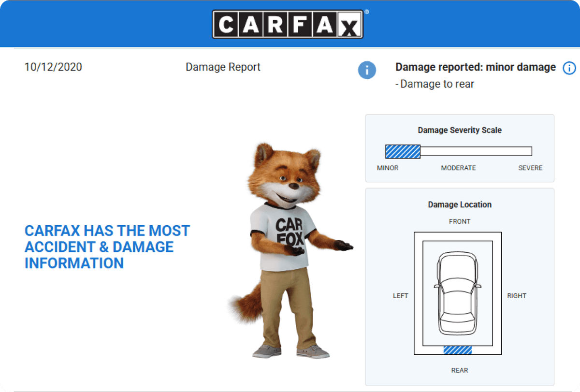
Task: Click the date 10/12/2020
Action: click(53, 67)
